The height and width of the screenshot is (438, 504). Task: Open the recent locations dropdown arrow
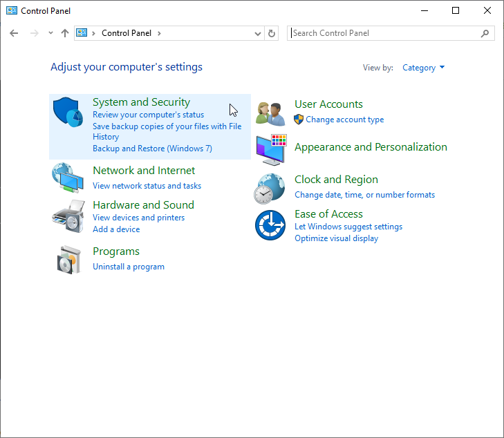[x=50, y=32]
